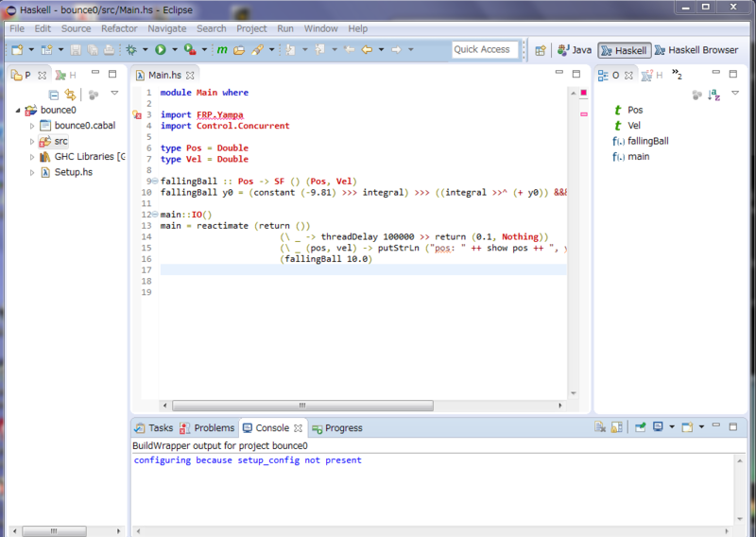Click the Forward arrow navigation icon
This screenshot has height=537, width=756.
point(396,50)
